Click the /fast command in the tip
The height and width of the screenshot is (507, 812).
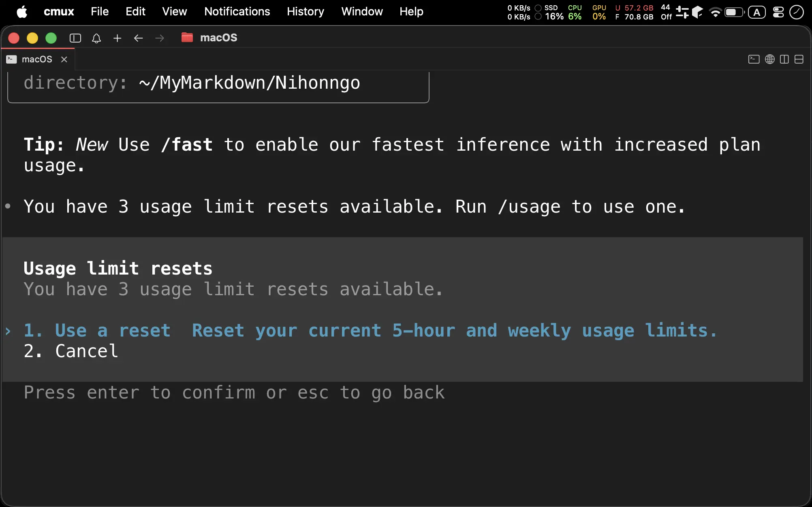point(187,145)
